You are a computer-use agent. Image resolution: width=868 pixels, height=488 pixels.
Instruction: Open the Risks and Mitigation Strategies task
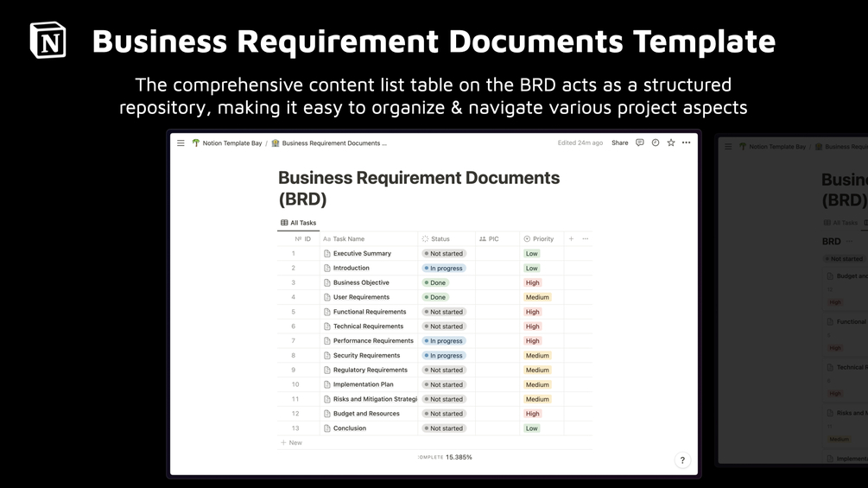click(x=375, y=400)
